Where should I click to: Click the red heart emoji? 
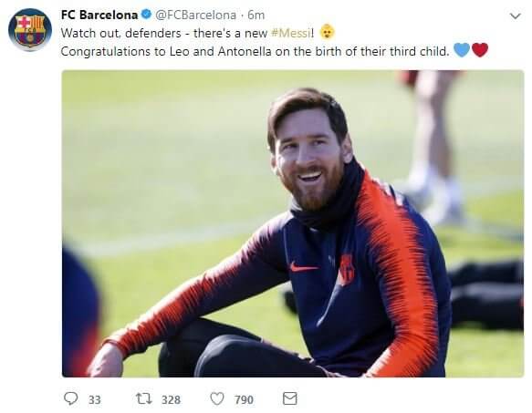480,50
